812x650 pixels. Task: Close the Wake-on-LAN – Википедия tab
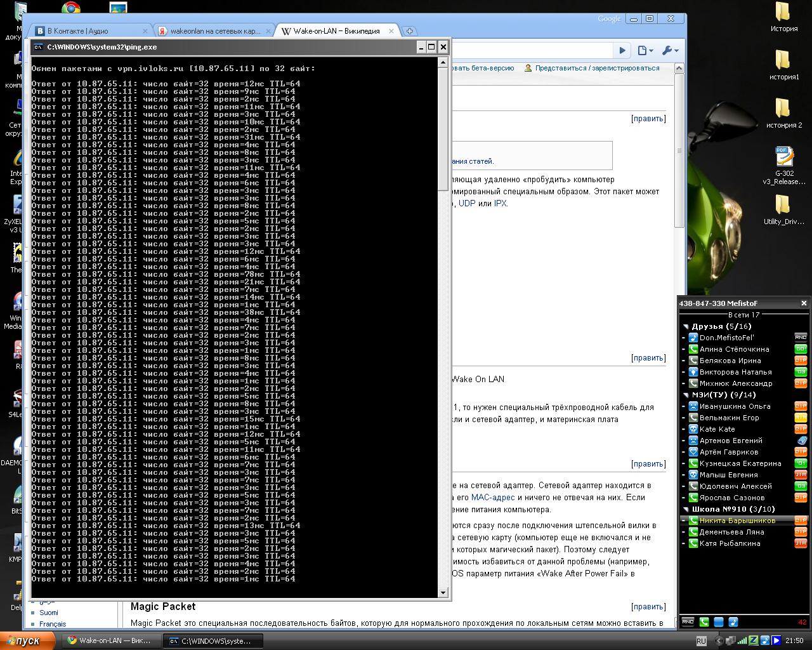click(x=391, y=30)
